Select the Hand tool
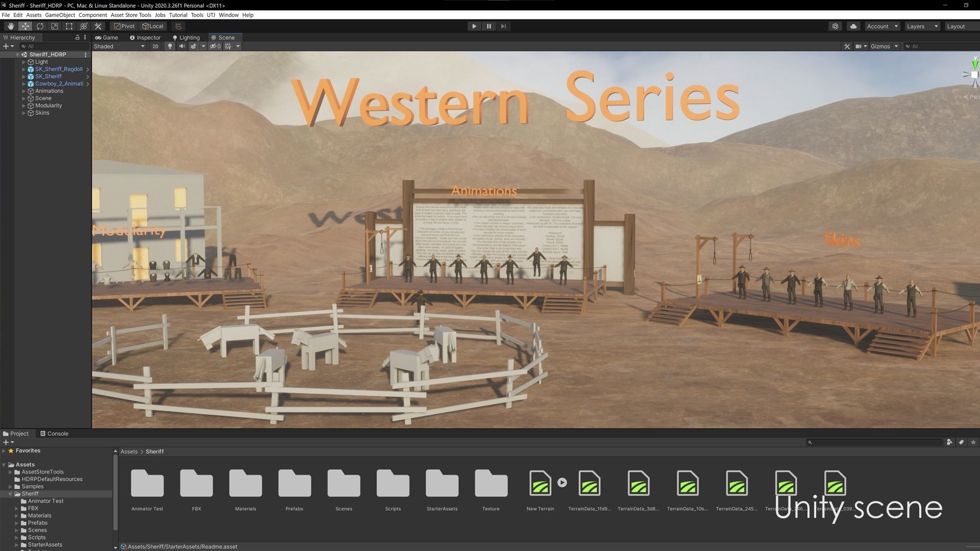This screenshot has height=551, width=980. click(11, 26)
